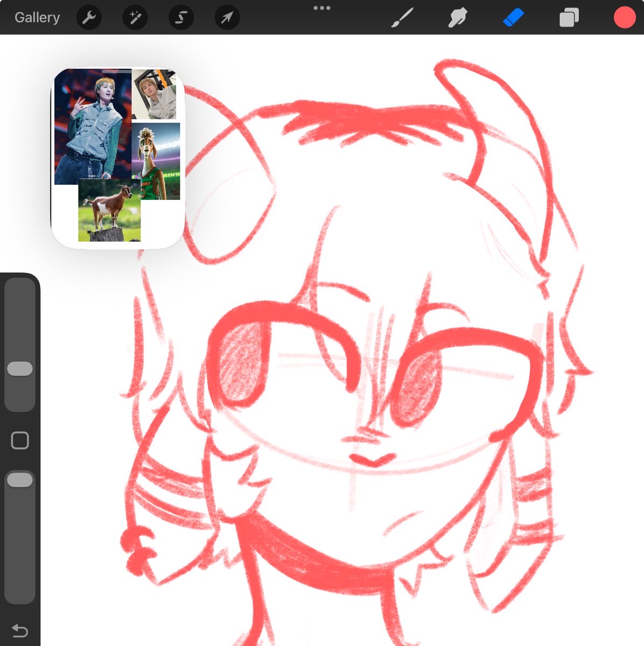Open the Gallery
The image size is (644, 646).
click(x=37, y=17)
